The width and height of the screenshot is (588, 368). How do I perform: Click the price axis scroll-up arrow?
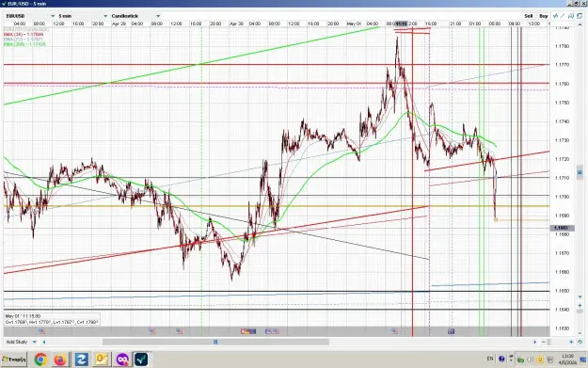[x=580, y=24]
